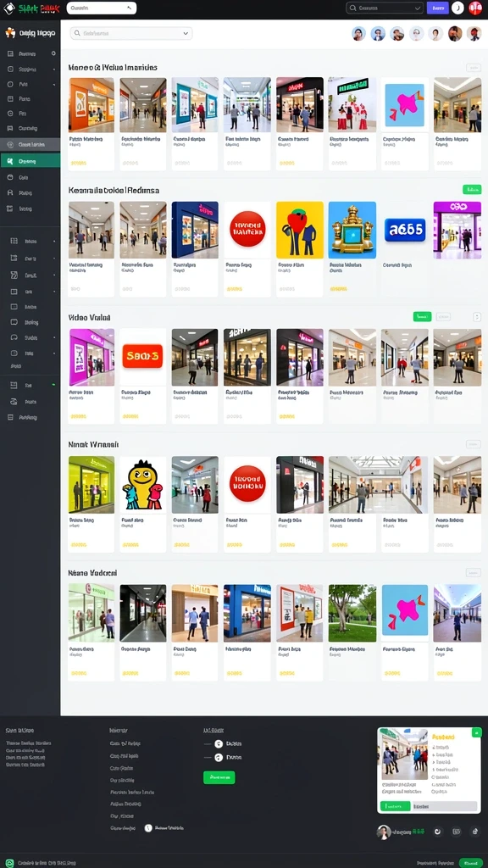
Task: Click the diamond logo icon in top-left corner
Action: [8, 8]
